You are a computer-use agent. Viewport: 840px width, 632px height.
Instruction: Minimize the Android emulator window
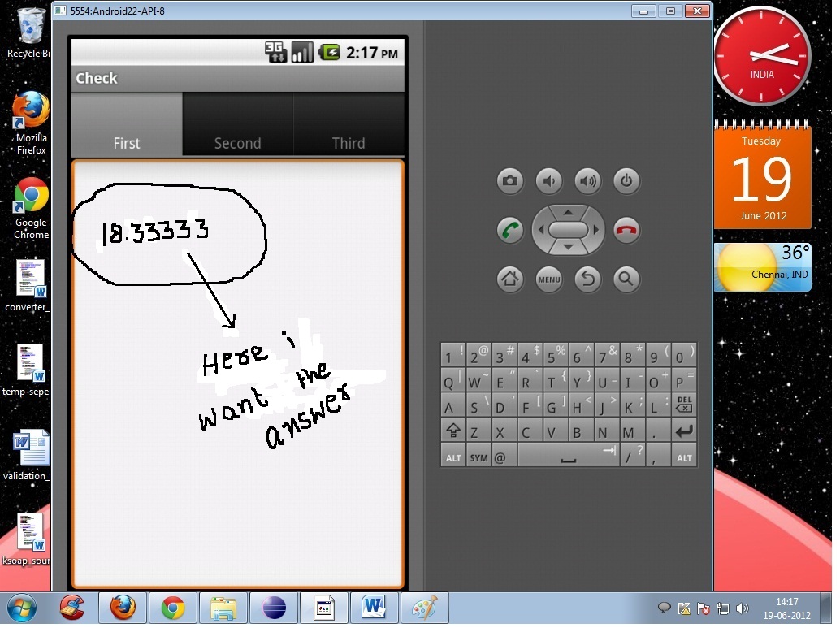(643, 11)
